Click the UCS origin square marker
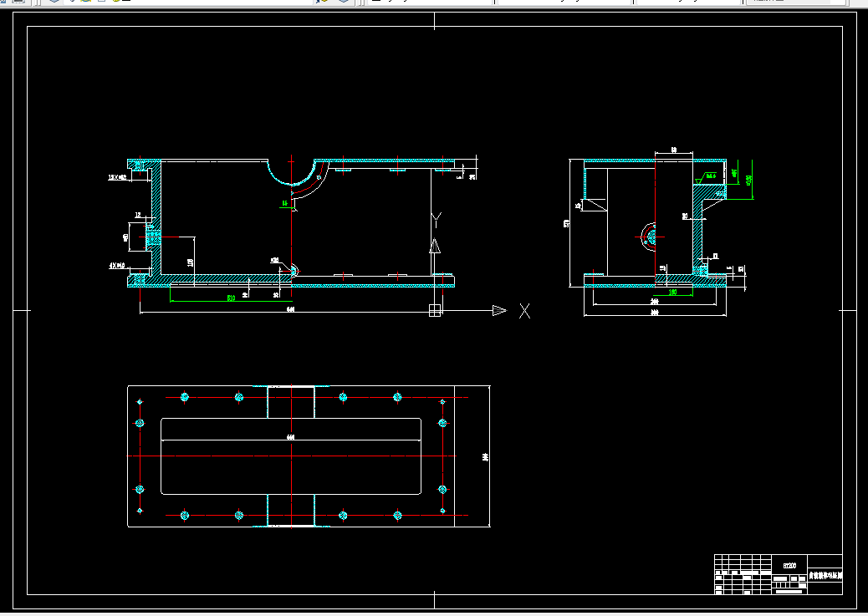This screenshot has height=616, width=868. [435, 310]
